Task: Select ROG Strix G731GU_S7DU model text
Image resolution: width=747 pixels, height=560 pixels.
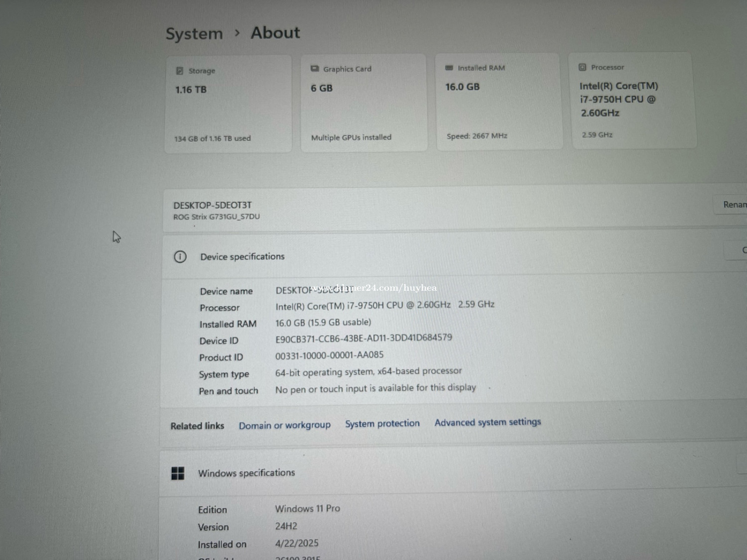Action: (x=217, y=217)
